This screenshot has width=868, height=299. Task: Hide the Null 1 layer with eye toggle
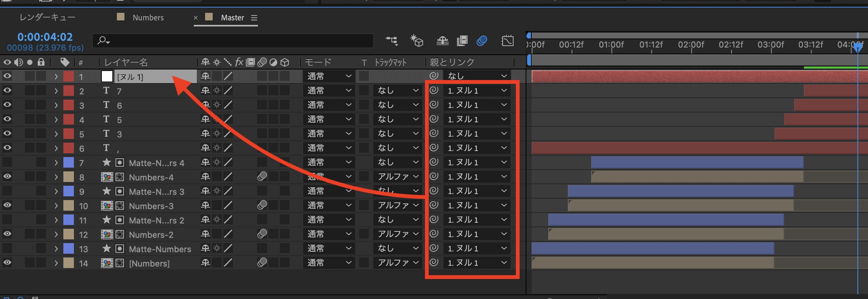7,76
